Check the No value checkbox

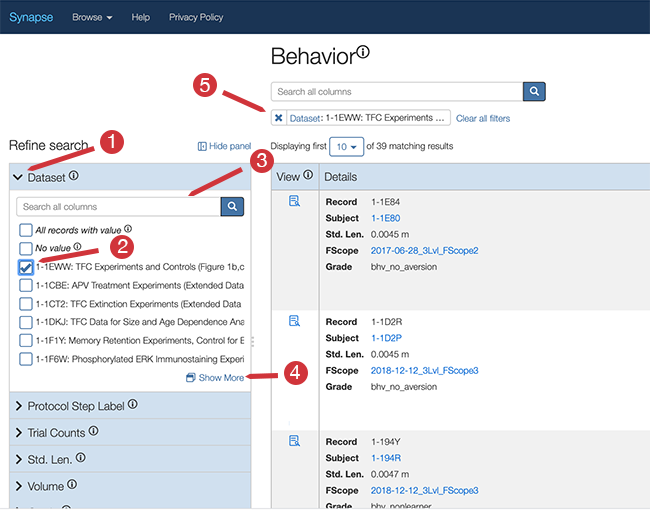pyautogui.click(x=26, y=248)
